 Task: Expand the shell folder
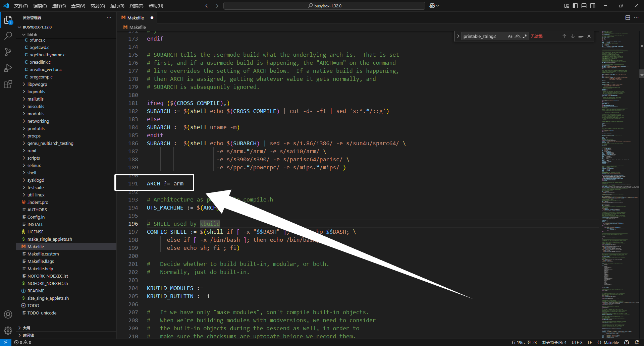[66, 173]
